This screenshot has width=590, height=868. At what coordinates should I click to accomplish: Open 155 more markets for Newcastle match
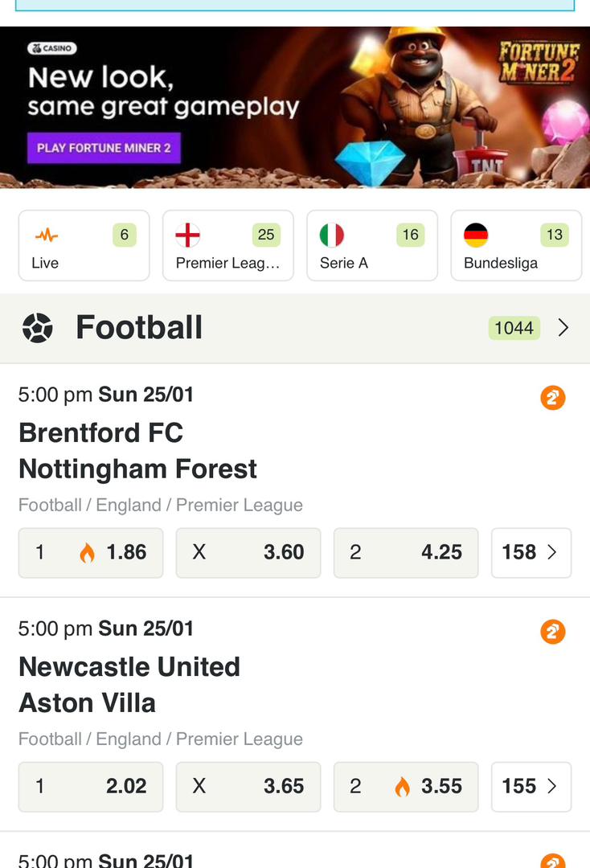531,787
